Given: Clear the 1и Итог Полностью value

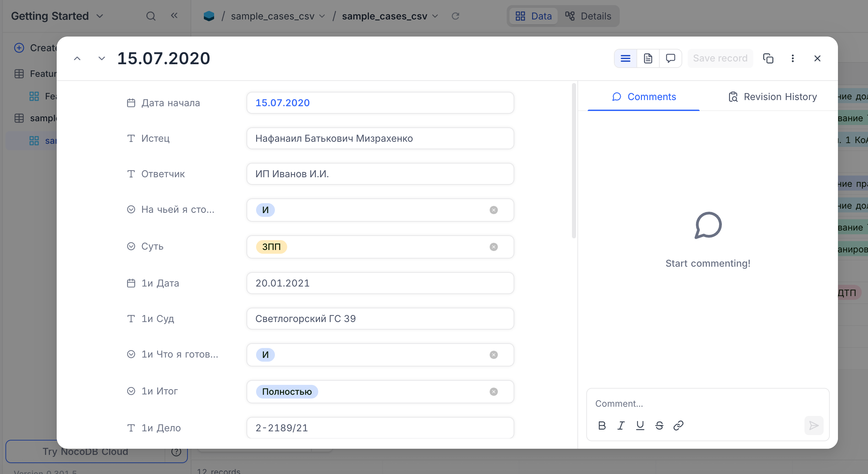Looking at the screenshot, I should [493, 392].
